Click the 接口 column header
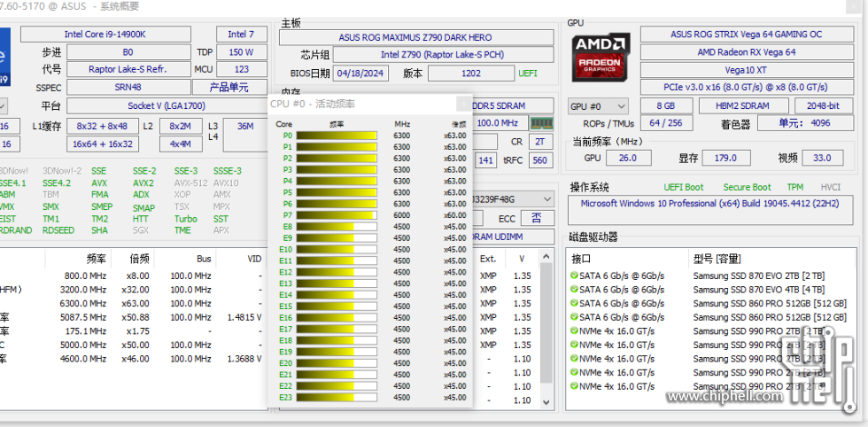Viewport: 868px width, 427px height. [x=581, y=259]
